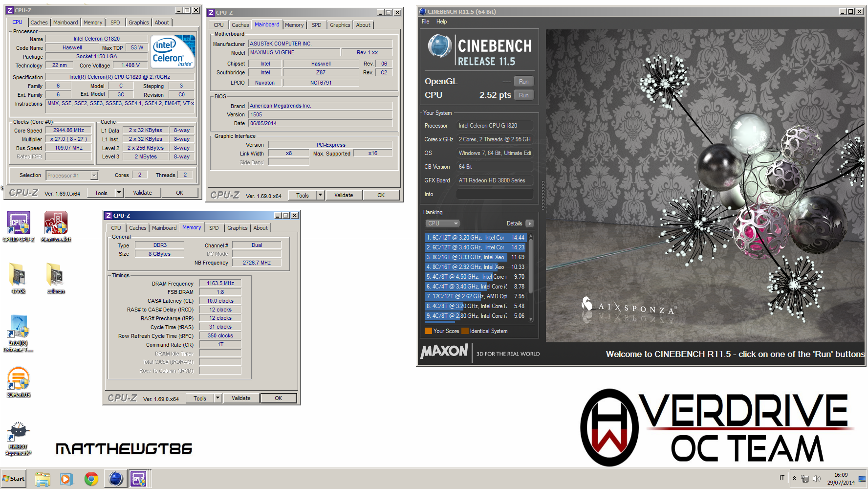
Task: Click the volume speaker tray icon
Action: tap(816, 479)
